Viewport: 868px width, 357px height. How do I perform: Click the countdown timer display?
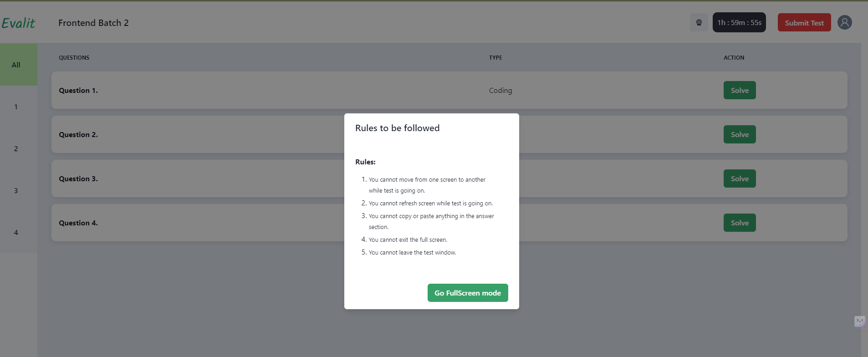pyautogui.click(x=739, y=22)
